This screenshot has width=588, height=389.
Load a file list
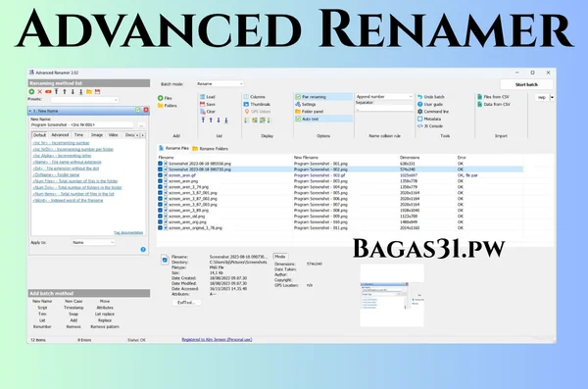pyautogui.click(x=208, y=97)
